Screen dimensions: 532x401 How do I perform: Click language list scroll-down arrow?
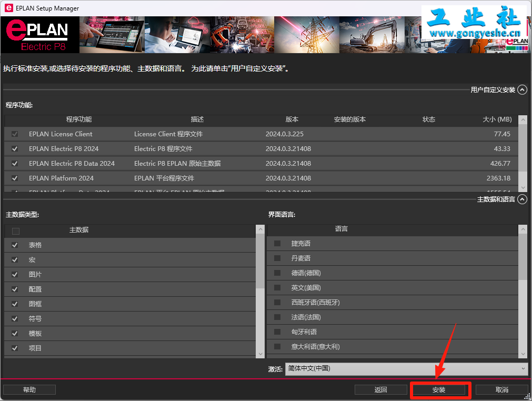pos(523,354)
